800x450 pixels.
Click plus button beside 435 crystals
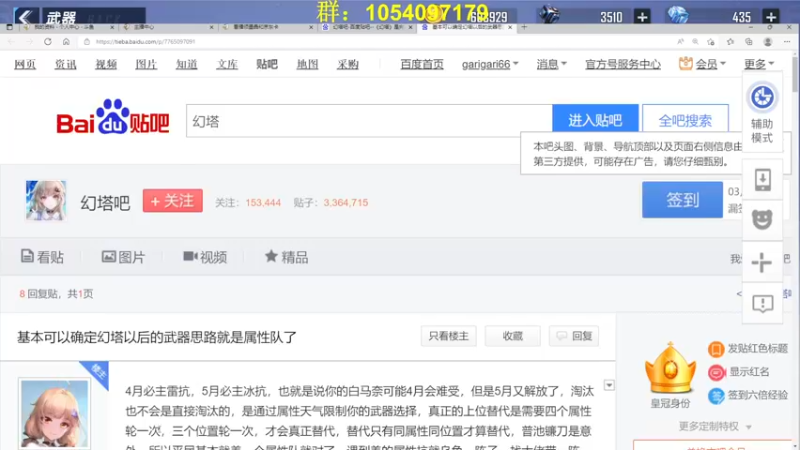pyautogui.click(x=771, y=17)
